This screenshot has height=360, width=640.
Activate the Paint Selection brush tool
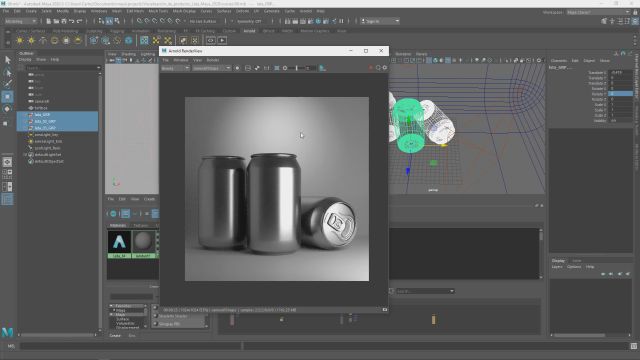7,84
